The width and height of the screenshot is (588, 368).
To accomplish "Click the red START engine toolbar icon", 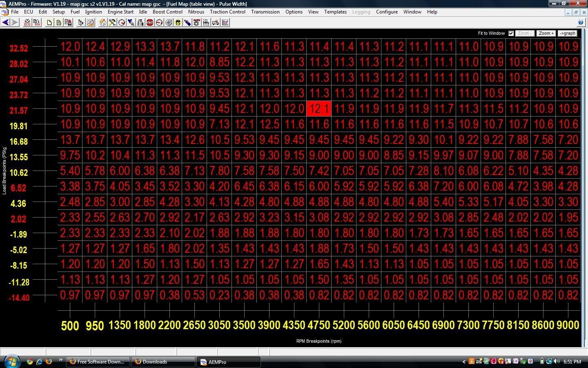I will (150, 22).
